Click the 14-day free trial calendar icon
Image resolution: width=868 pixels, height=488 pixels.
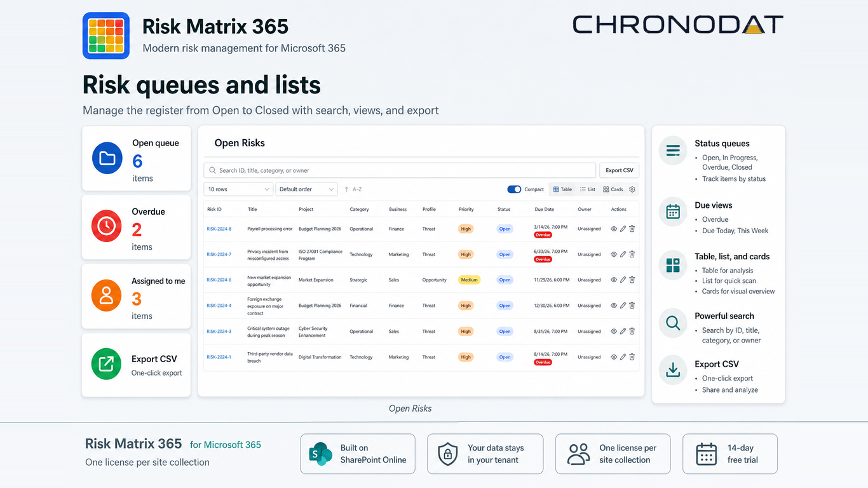[707, 454]
